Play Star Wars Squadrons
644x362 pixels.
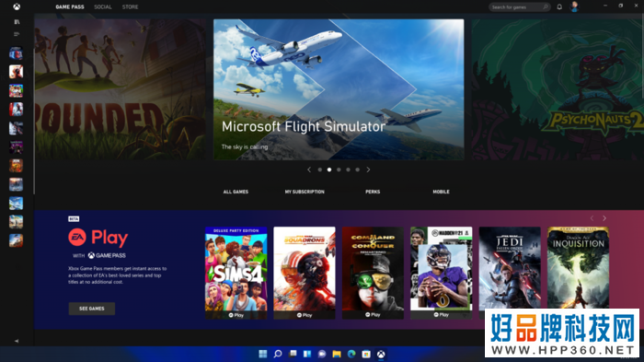click(x=305, y=315)
